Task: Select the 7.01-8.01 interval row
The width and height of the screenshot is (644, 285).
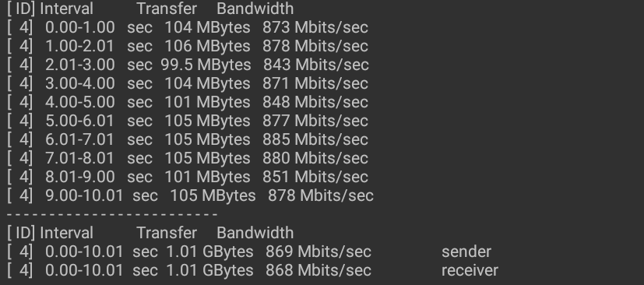Action: tap(188, 158)
